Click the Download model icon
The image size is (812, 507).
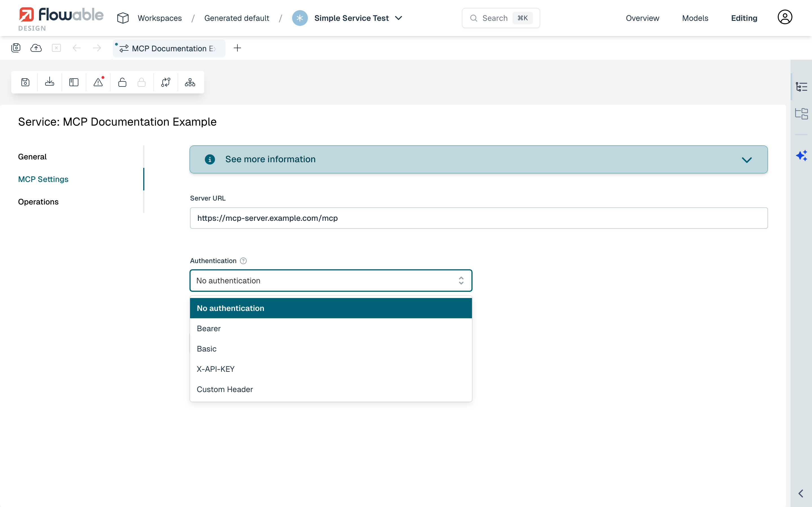tap(49, 82)
